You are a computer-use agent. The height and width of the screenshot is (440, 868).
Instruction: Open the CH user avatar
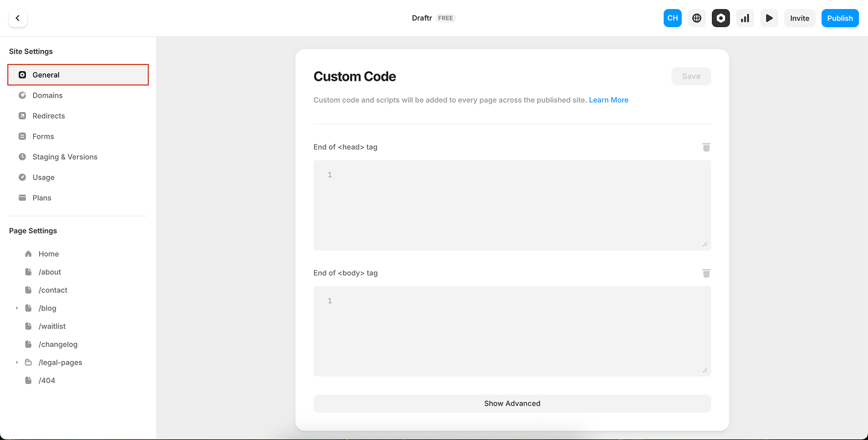click(673, 18)
